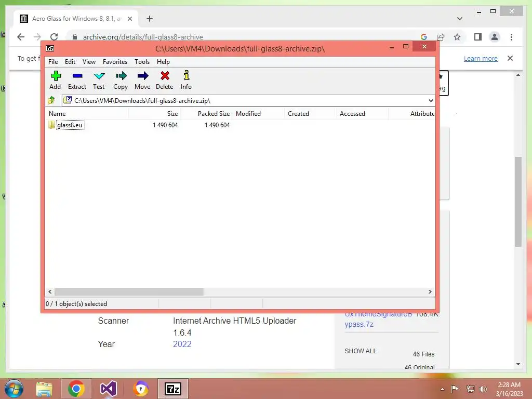
Task: Click the 1 490 604 Size value
Action: (165, 125)
